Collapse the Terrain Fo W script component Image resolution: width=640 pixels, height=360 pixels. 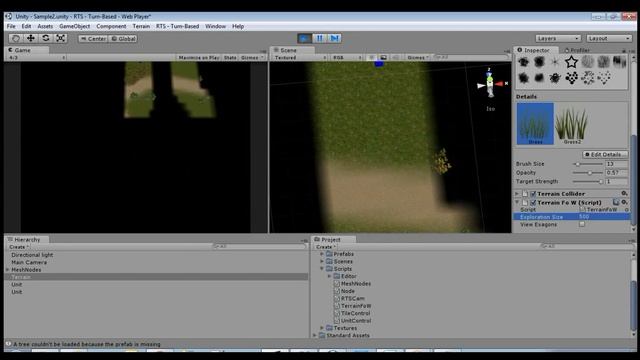click(517, 202)
